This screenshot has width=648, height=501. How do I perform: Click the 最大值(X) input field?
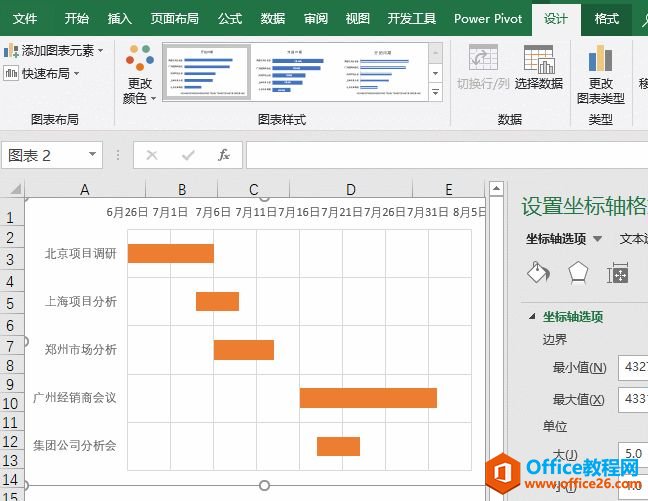coord(633,399)
